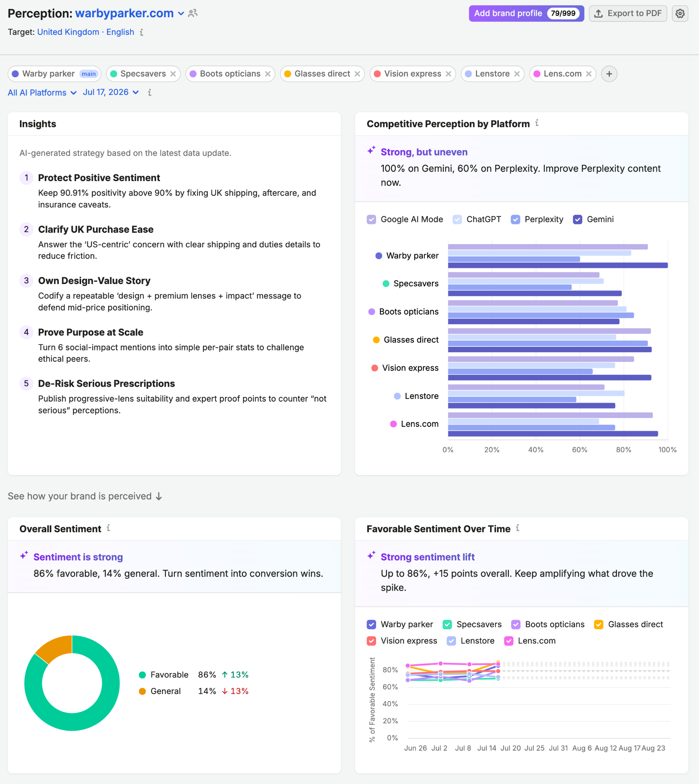This screenshot has width=699, height=784.
Task: Uncheck Glasses direct in sentiment chart legend
Action: tap(599, 624)
